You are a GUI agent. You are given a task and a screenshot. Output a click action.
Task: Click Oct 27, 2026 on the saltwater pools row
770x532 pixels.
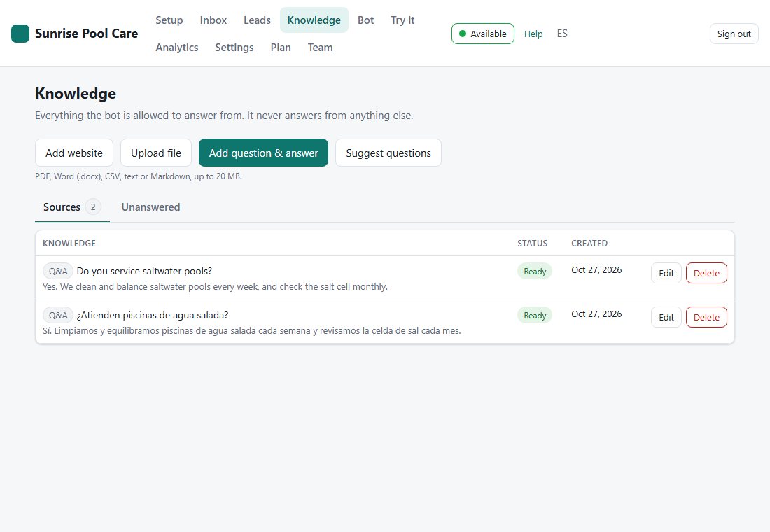tap(596, 269)
